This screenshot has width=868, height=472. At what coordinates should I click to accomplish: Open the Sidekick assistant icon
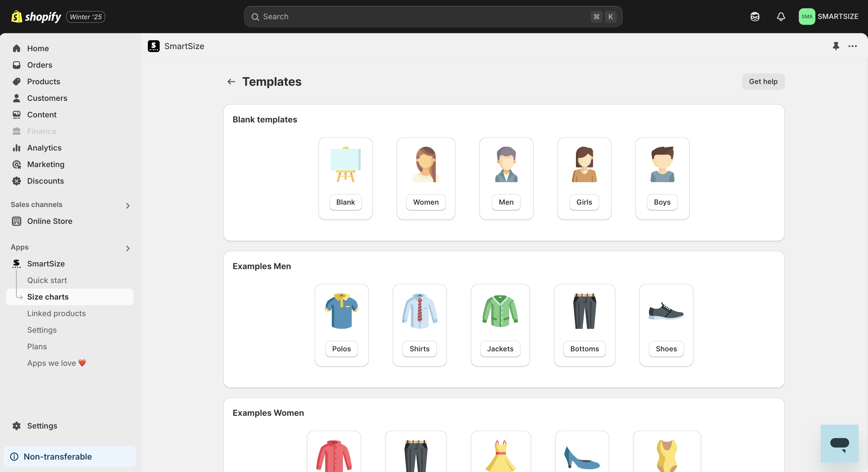pos(755,17)
